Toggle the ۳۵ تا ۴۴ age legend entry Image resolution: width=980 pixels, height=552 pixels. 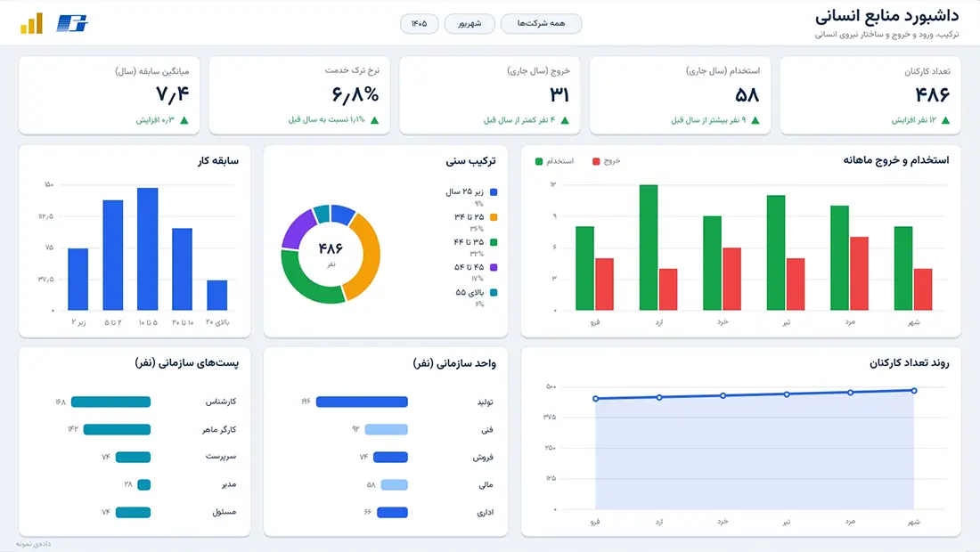[x=475, y=241]
